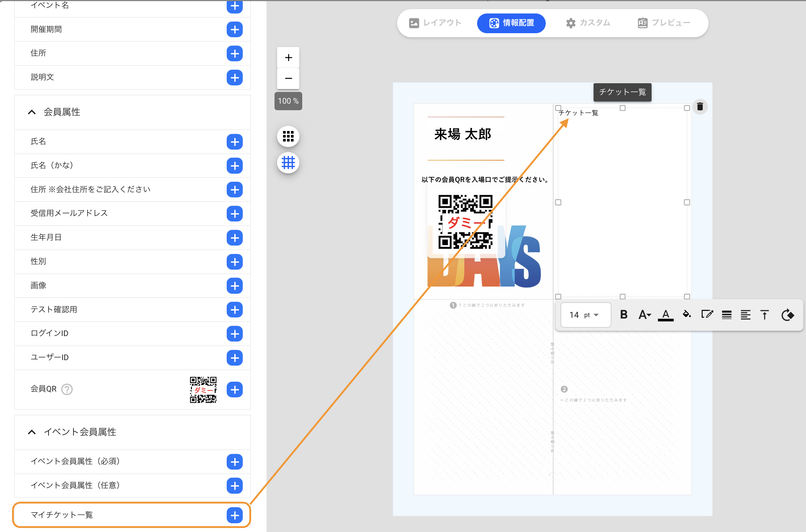Add the 氏名（かな） field
This screenshot has width=806, height=532.
tap(234, 166)
